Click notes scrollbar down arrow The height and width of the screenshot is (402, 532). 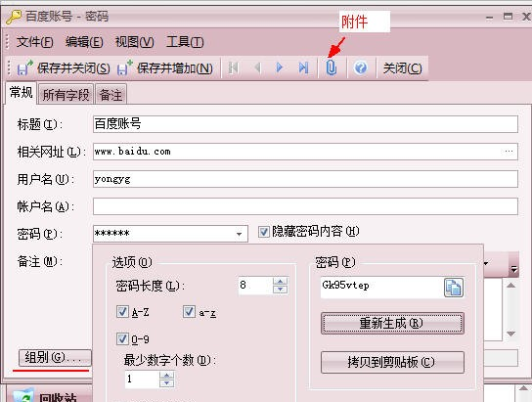pyautogui.click(x=510, y=334)
